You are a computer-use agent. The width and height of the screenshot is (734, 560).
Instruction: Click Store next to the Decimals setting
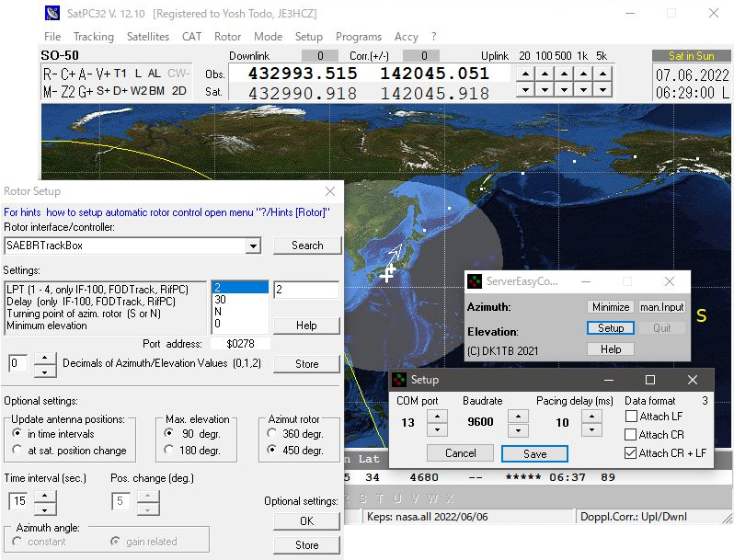[306, 364]
